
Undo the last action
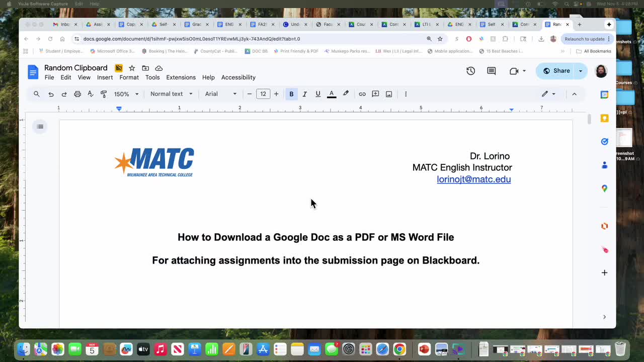[x=51, y=94]
